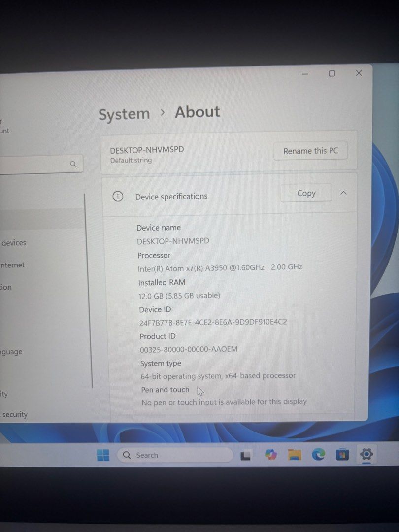
Task: Maximize the Settings window
Action: click(x=332, y=73)
